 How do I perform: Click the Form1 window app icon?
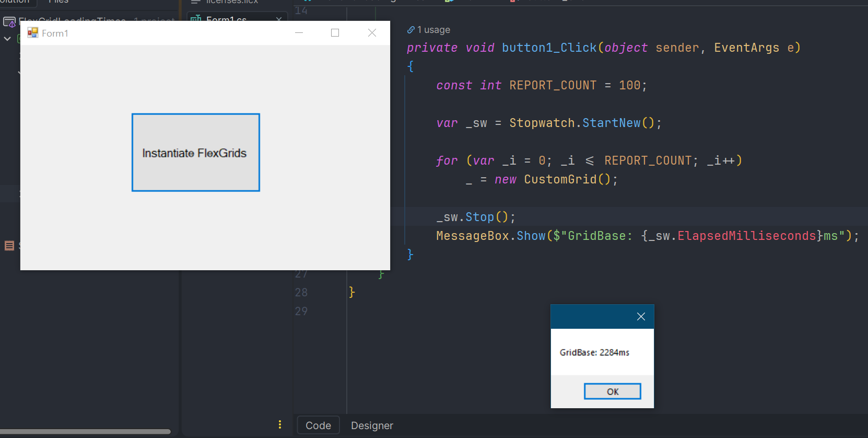click(33, 33)
